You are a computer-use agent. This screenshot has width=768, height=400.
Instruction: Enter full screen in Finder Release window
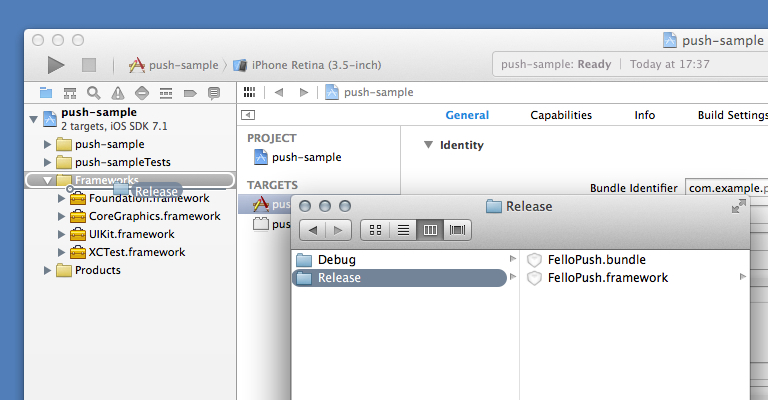point(739,206)
